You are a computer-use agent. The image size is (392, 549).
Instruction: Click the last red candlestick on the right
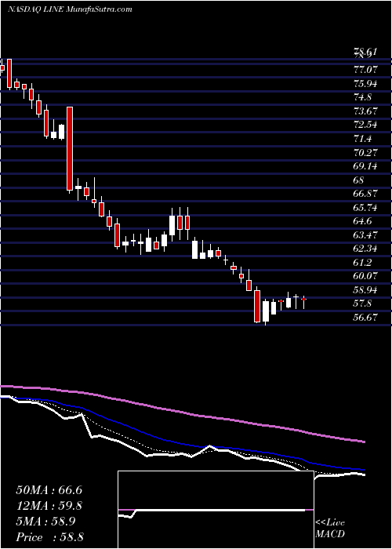point(304,300)
